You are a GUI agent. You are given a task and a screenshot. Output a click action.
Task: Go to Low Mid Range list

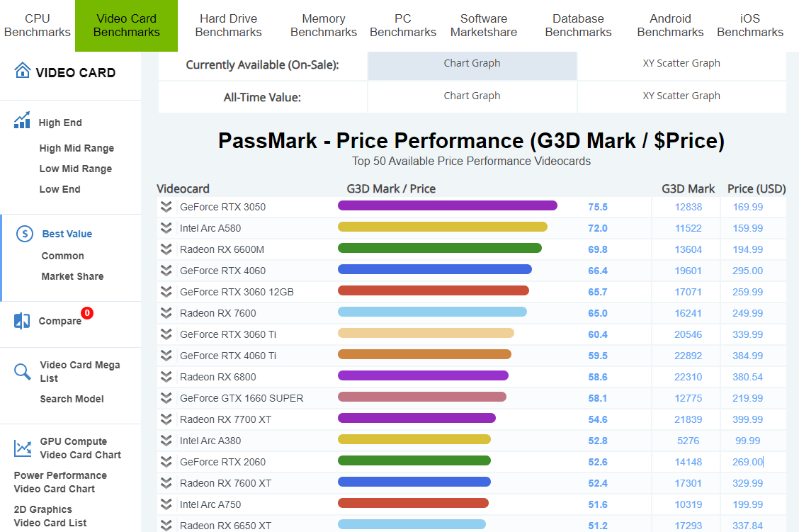pos(75,169)
